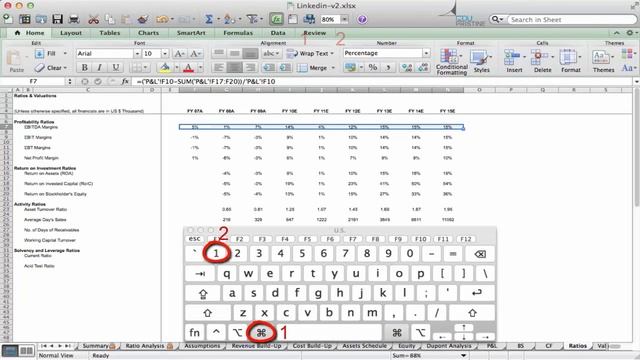Open the SmartArt ribbon tab
The image size is (640, 360).
click(191, 33)
